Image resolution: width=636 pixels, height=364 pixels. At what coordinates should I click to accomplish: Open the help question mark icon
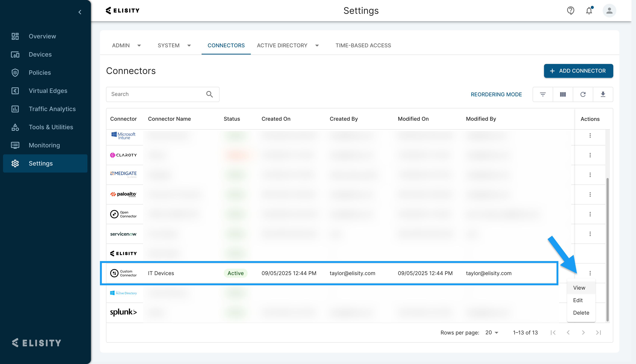point(571,11)
